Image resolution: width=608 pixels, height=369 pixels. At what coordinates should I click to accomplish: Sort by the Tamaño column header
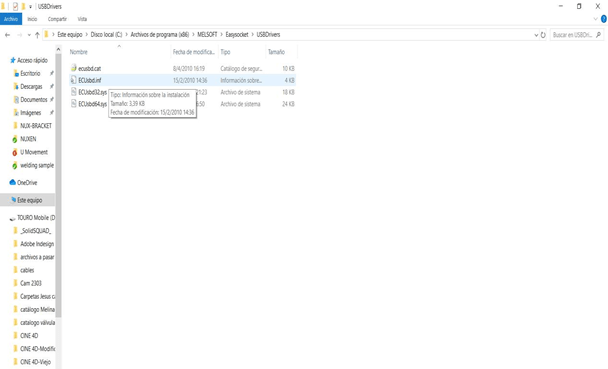276,52
